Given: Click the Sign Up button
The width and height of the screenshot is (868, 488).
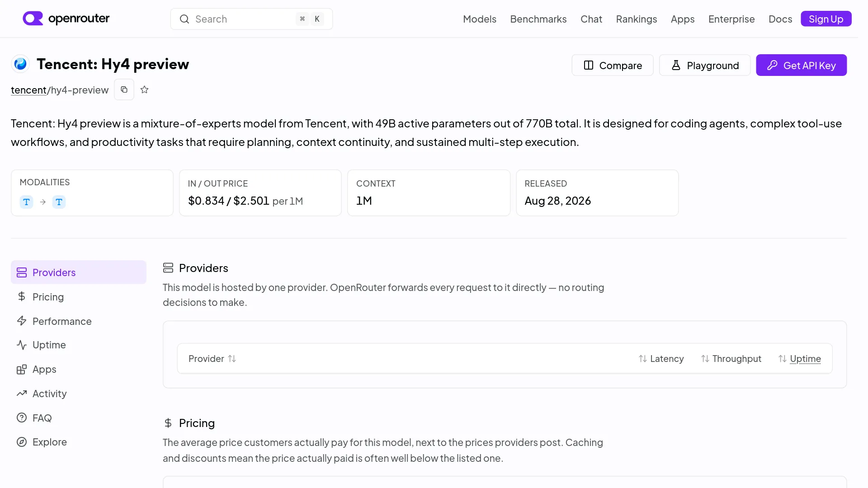Looking at the screenshot, I should 826,19.
